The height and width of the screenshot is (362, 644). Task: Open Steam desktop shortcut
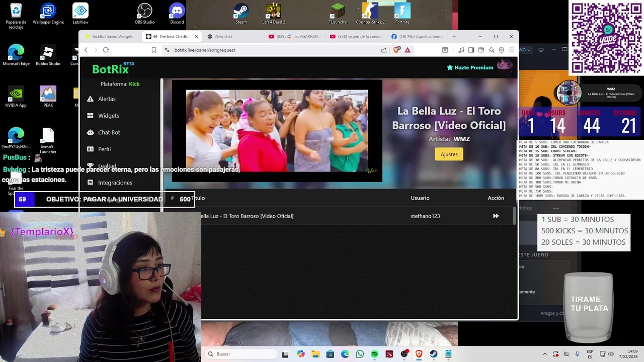click(241, 14)
